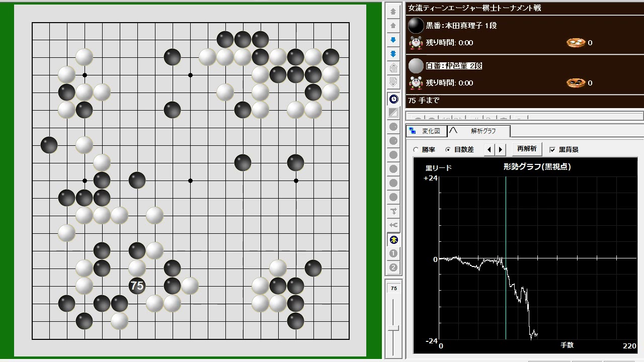
Task: Click black player's captured stones bowl icon
Action: tap(576, 43)
